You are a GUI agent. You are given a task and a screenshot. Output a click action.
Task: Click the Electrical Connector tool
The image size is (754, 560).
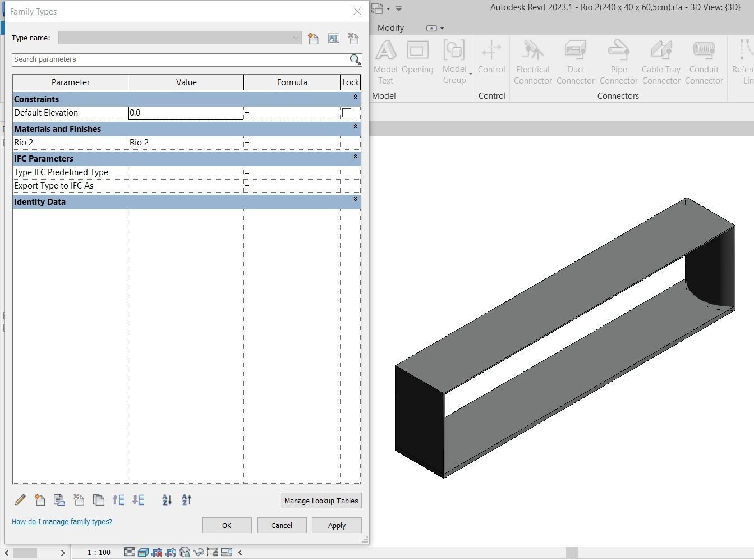click(532, 62)
